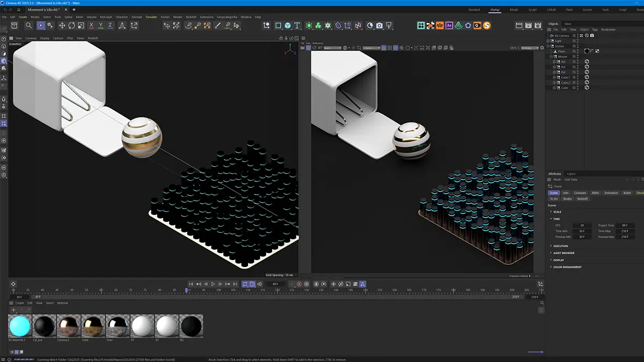Screen dimensions: 644x362
Task: Play the animation forward
Action: [213, 284]
